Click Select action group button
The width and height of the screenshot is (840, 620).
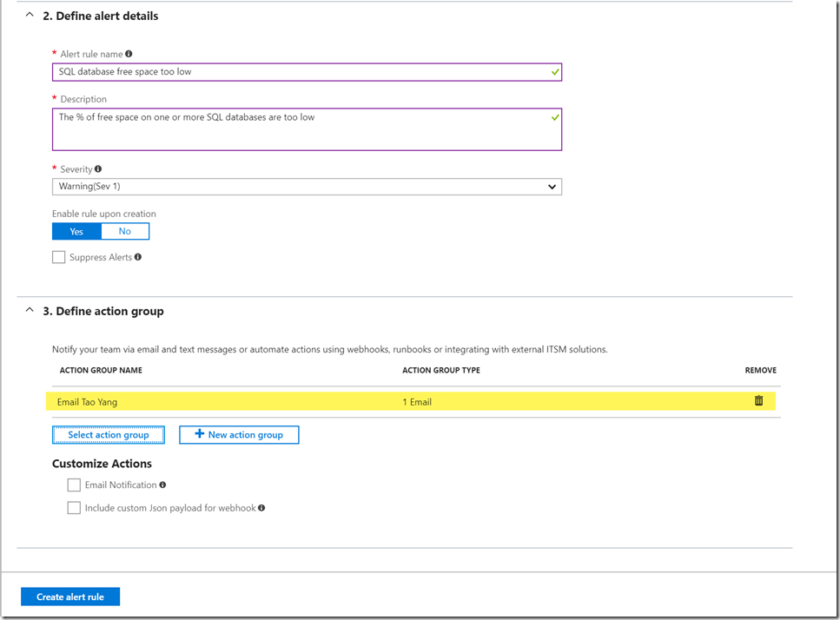click(x=109, y=435)
